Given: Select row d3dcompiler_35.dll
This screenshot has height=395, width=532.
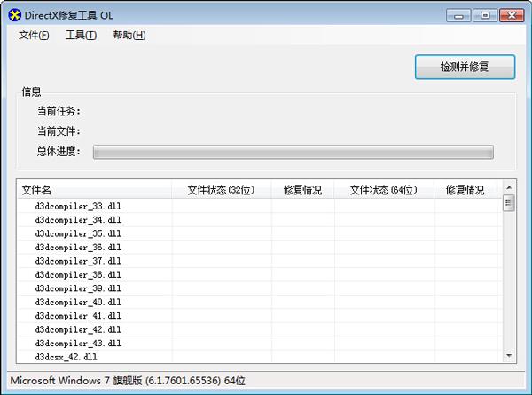Looking at the screenshot, I should coord(260,233).
